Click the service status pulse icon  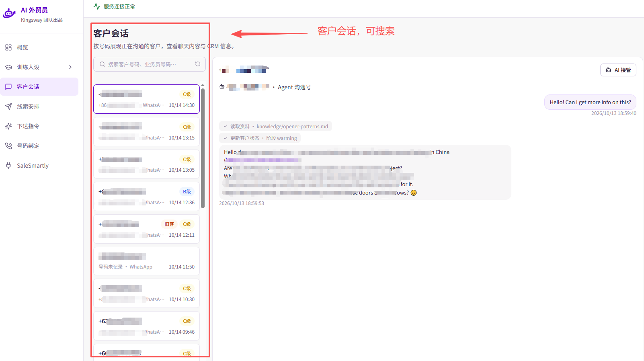pyautogui.click(x=97, y=6)
